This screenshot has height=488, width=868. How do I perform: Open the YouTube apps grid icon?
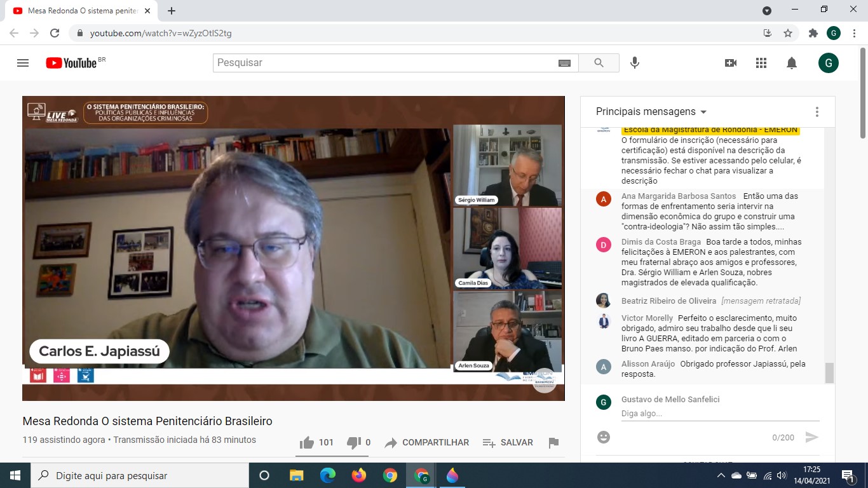[x=761, y=63]
